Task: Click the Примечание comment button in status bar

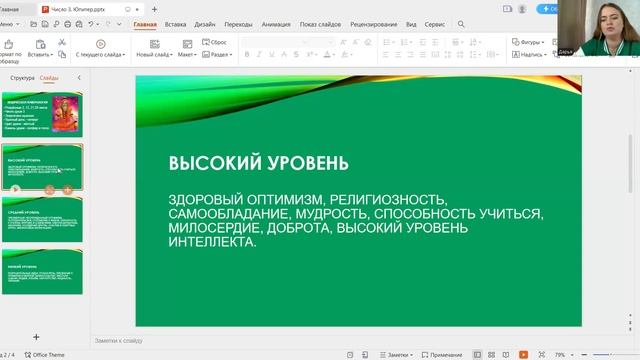Action: tap(442, 355)
